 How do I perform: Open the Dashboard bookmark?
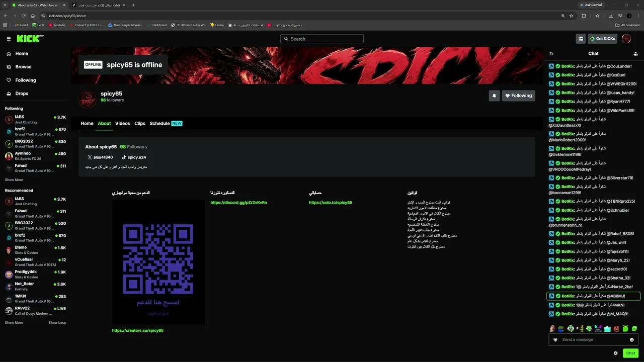point(156,25)
